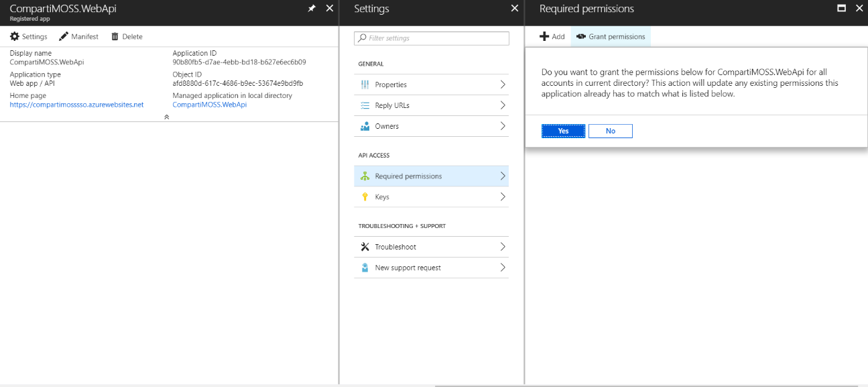Image resolution: width=868 pixels, height=387 pixels.
Task: Click the Troubleshoot wrench icon
Action: [365, 247]
